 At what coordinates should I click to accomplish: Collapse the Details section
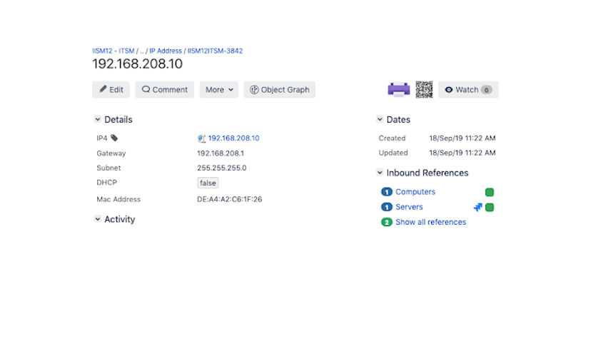[97, 120]
